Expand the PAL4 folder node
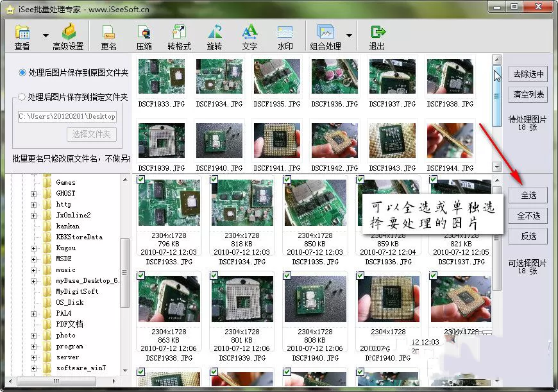 (x=33, y=314)
